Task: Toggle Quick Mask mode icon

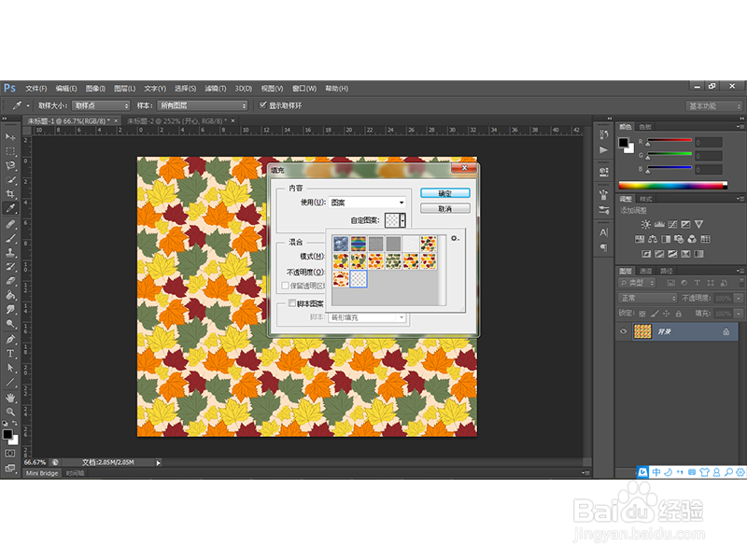Action: pos(10,454)
